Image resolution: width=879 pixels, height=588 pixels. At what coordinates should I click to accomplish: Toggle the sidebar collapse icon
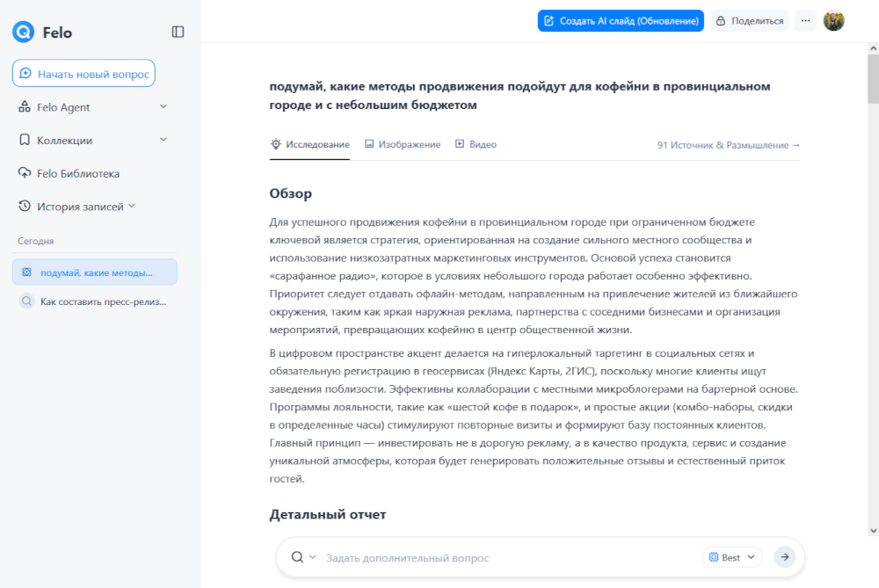coord(178,33)
